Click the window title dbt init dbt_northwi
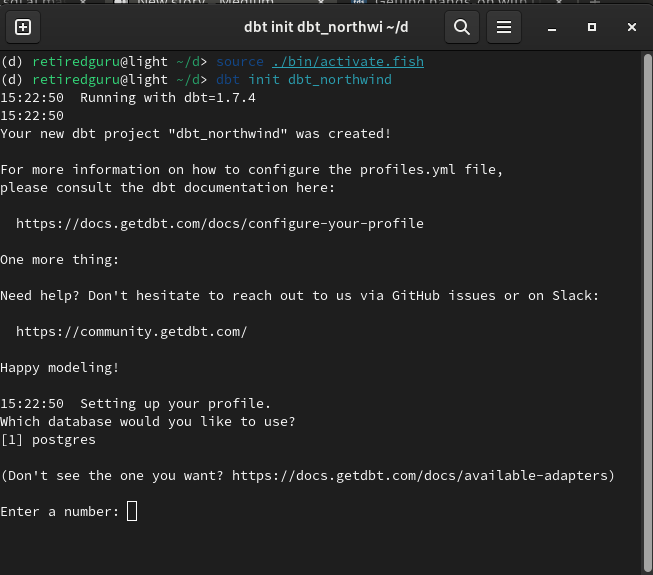 (x=326, y=27)
